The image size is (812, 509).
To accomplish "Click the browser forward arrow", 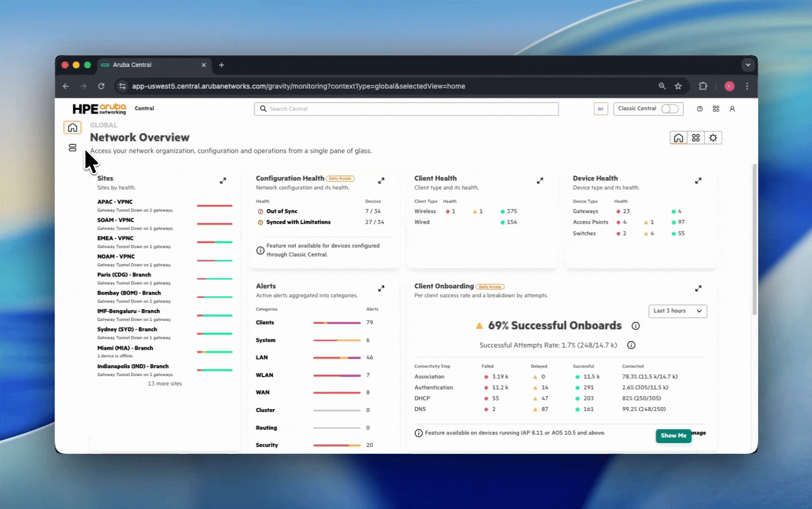I will pyautogui.click(x=83, y=86).
